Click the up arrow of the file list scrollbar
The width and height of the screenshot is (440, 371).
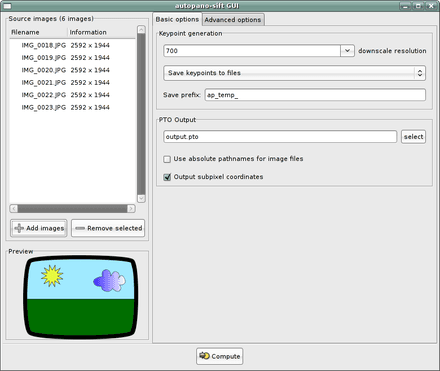coord(141,30)
